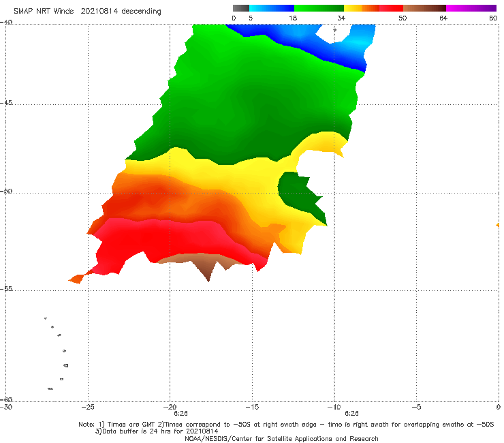This screenshot has height=443, width=504.
Task: Click longitude axis label '-10'
Action: tap(334, 407)
